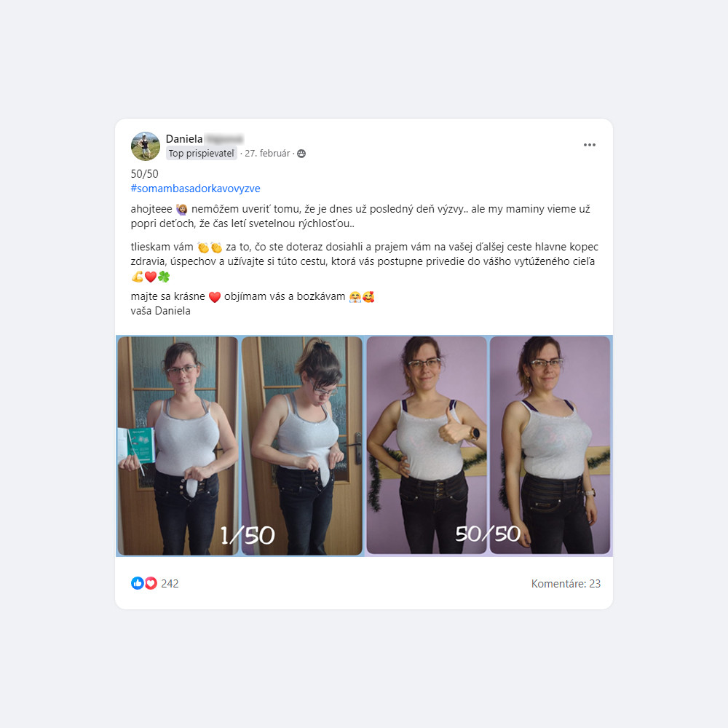Open fourth photo with 50/50 side pose
Viewport: 728px width, 728px height.
pyautogui.click(x=550, y=445)
